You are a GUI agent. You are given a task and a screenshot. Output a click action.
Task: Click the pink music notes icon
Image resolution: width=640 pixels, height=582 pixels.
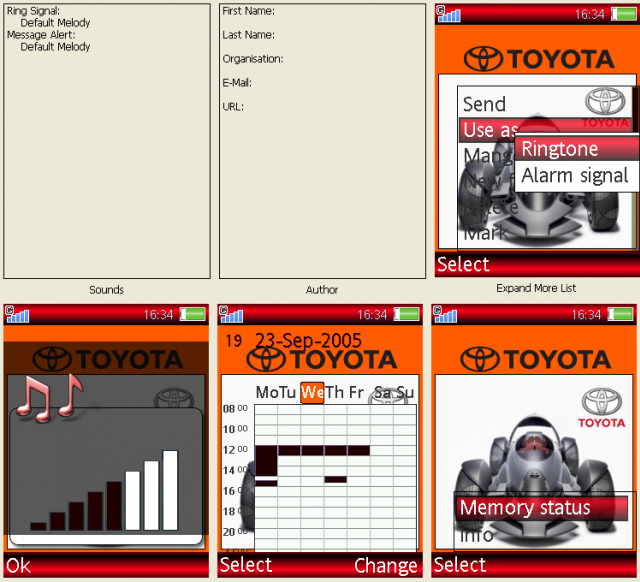click(50, 398)
